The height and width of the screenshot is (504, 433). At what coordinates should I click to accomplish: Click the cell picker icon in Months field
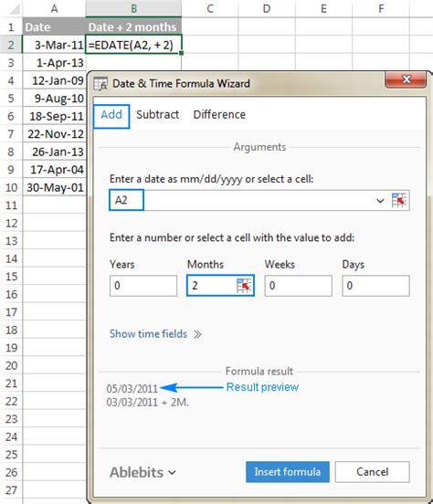[x=244, y=286]
